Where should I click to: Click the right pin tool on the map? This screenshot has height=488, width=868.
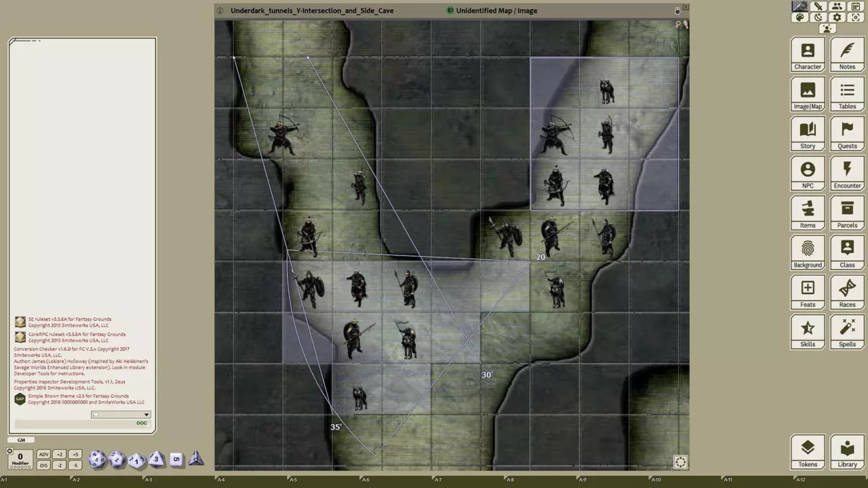685,24
